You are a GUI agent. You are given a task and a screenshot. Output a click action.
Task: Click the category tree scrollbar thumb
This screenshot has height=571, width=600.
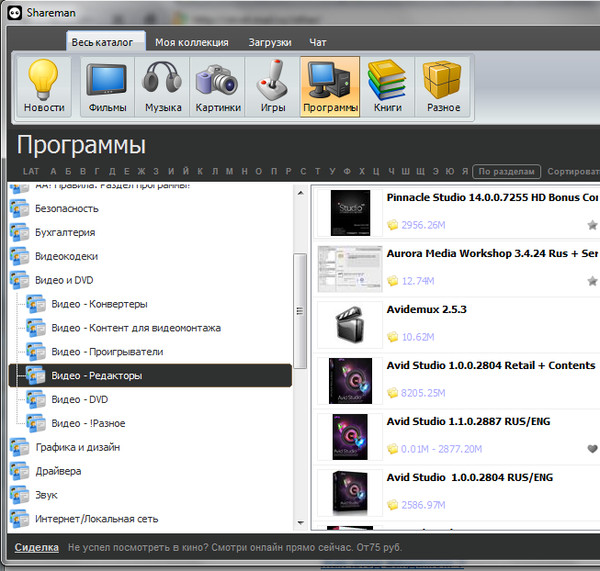pos(300,311)
